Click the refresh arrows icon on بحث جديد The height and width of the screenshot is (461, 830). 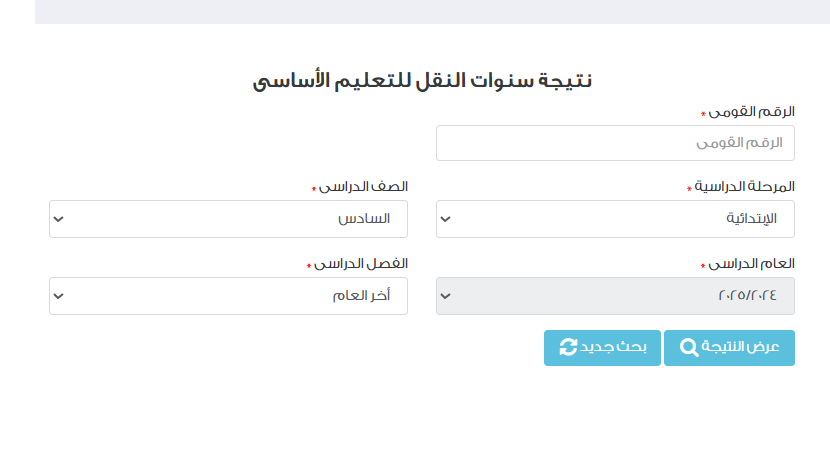coord(569,347)
